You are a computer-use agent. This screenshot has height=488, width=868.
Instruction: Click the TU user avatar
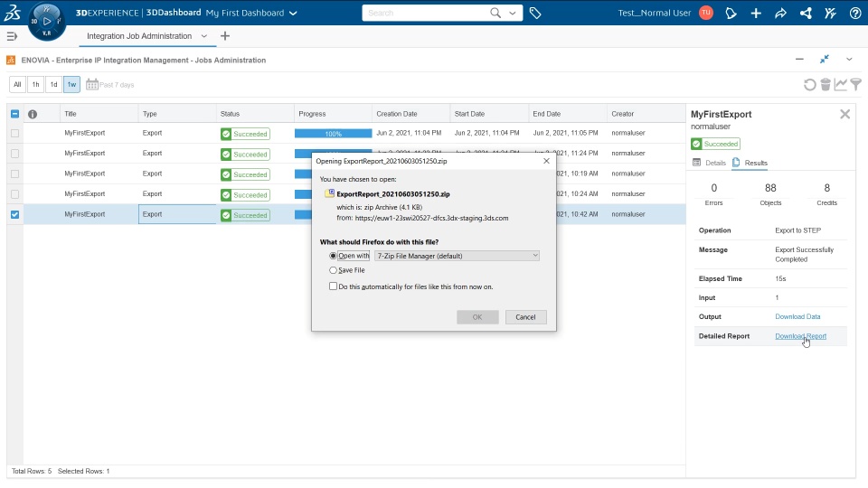click(x=706, y=13)
